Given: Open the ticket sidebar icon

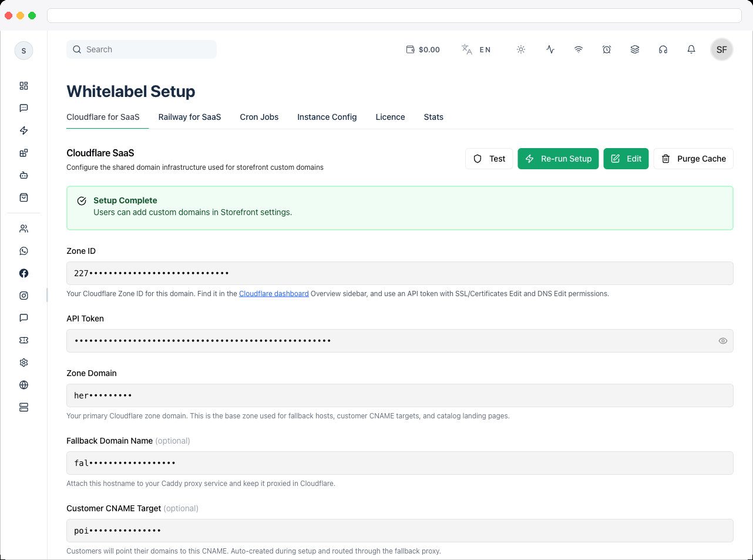Looking at the screenshot, I should point(23,340).
